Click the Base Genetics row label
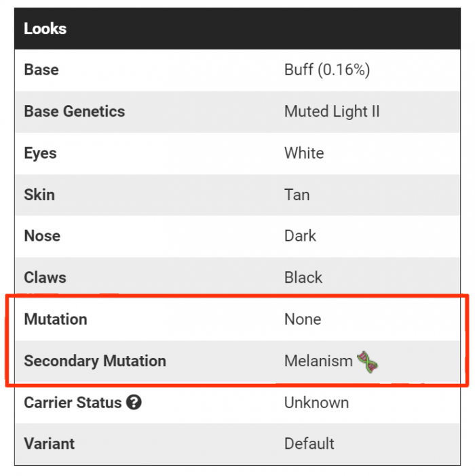This screenshot has width=475, height=476. 74,111
